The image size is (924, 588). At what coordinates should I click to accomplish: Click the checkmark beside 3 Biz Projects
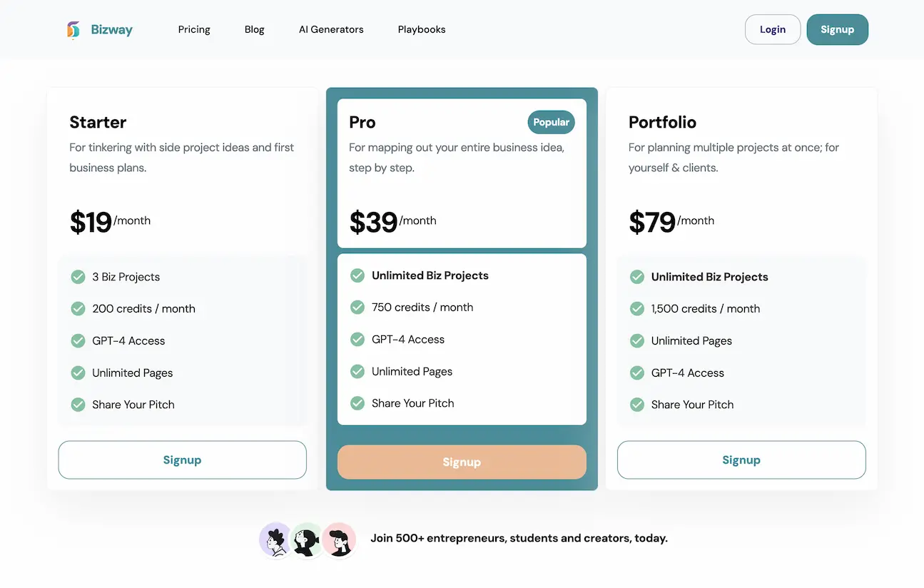78,276
